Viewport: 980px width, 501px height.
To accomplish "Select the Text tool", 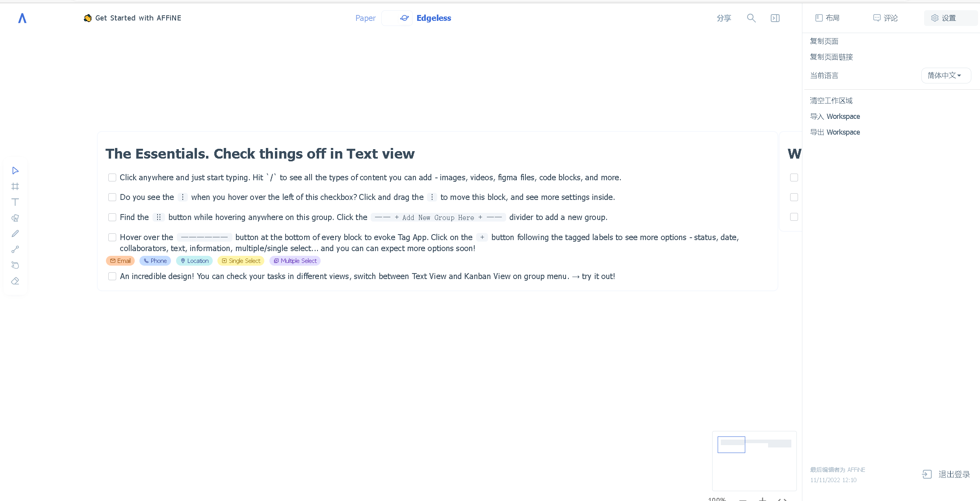I will tap(15, 202).
